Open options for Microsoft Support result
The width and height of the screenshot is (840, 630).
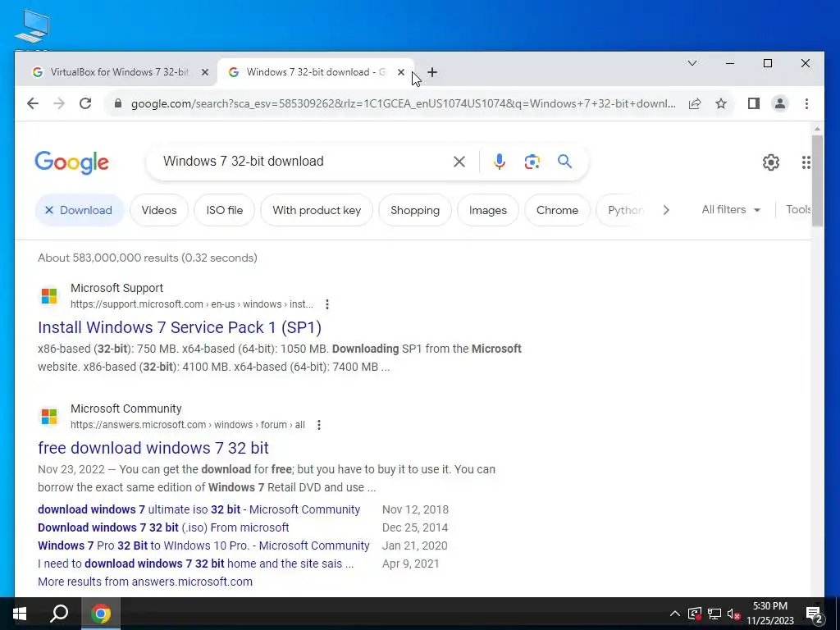(x=327, y=304)
